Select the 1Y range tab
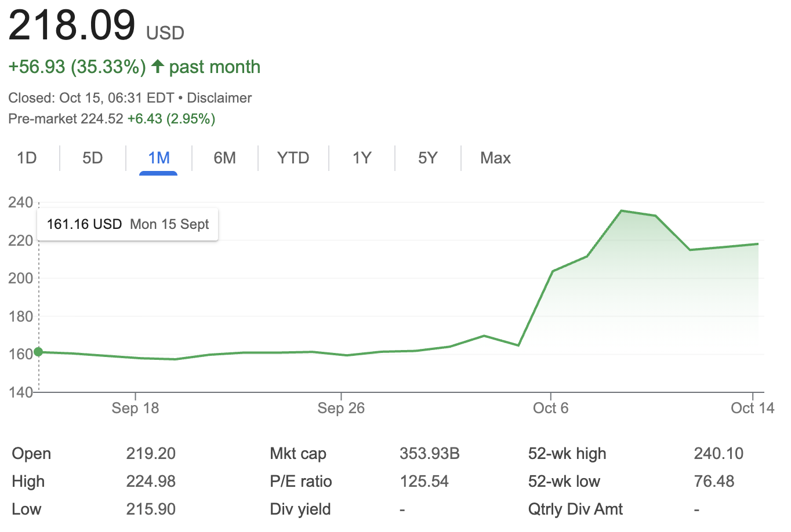791x532 pixels. 361,158
